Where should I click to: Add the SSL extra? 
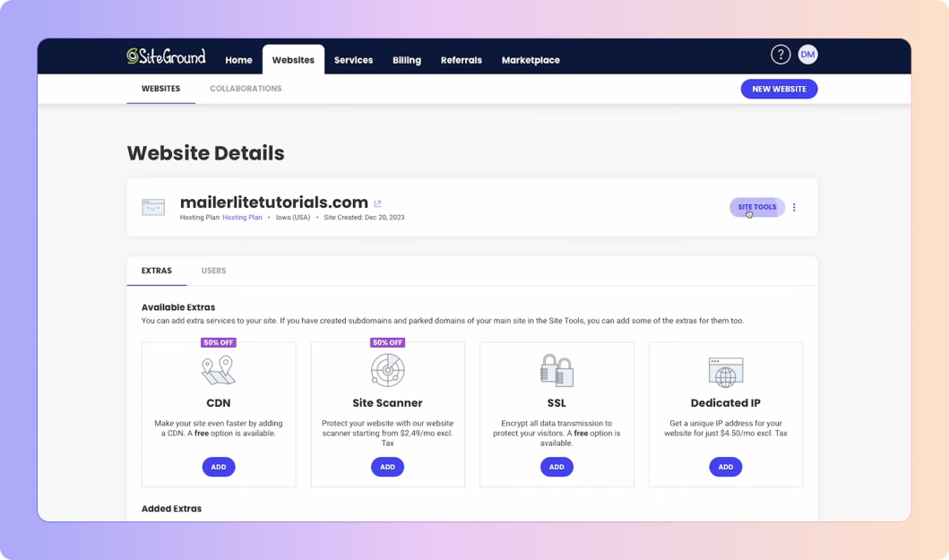[x=556, y=467]
